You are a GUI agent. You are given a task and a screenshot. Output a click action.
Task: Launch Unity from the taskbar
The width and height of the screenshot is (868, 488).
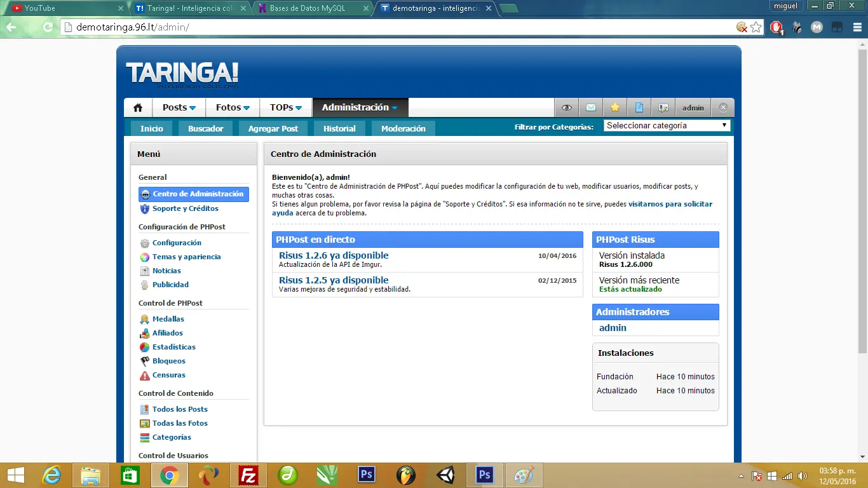445,475
